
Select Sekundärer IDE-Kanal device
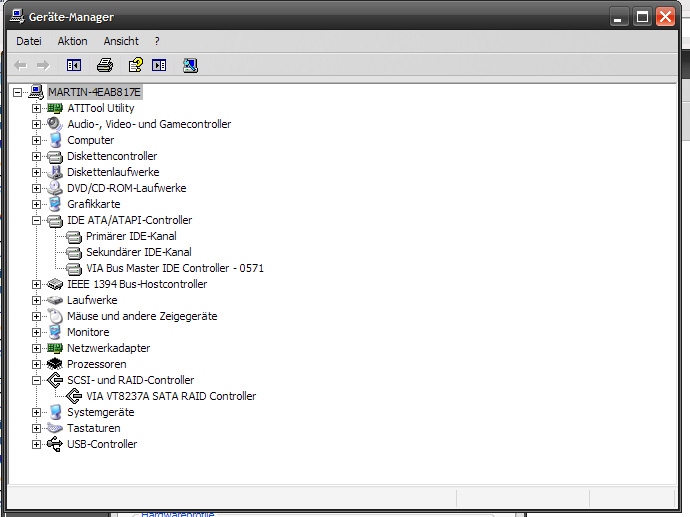[x=139, y=252]
